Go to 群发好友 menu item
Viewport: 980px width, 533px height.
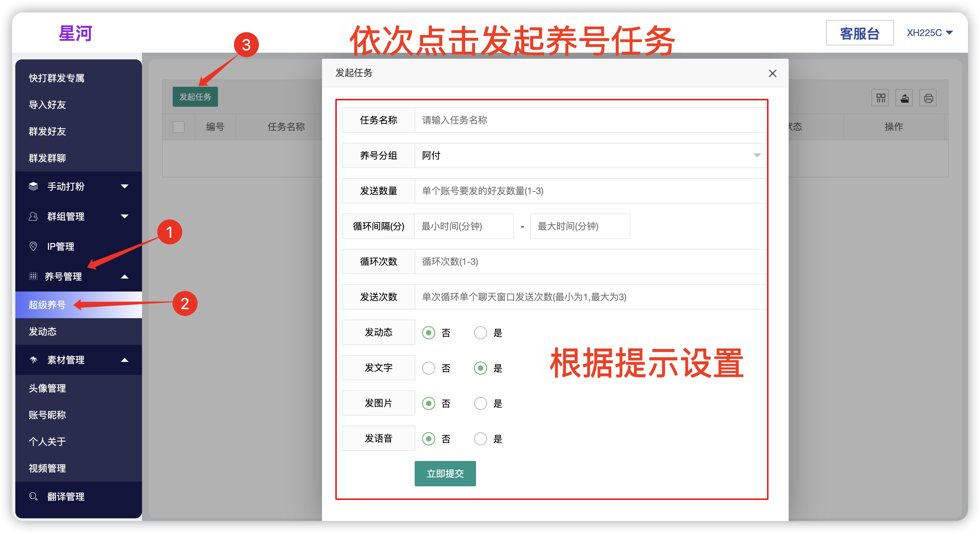point(47,131)
